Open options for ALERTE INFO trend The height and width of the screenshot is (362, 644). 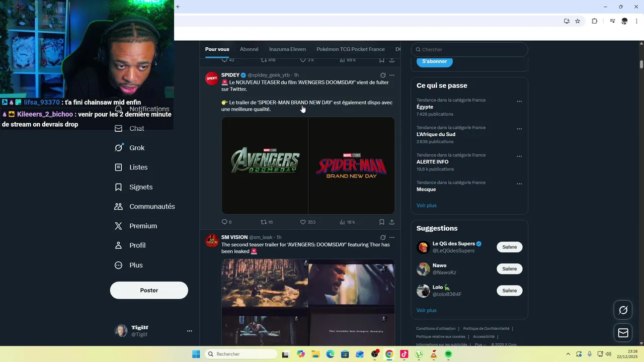519,156
